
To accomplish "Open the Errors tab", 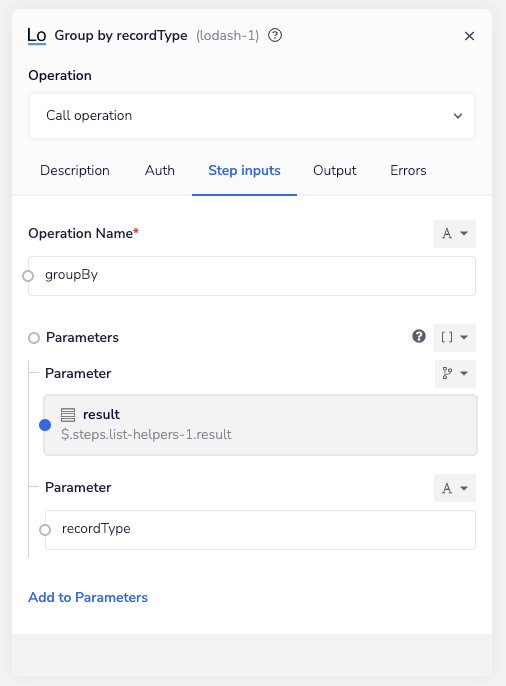I will pyautogui.click(x=408, y=170).
